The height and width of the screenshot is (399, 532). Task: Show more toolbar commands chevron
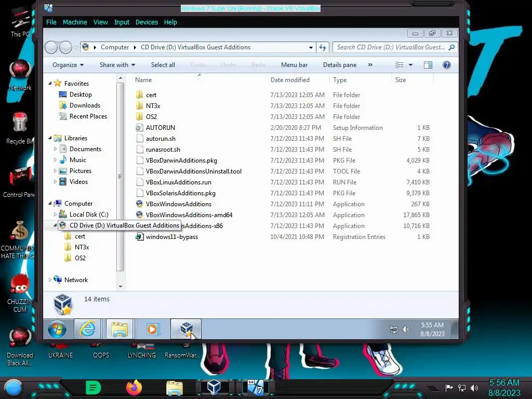click(x=370, y=65)
